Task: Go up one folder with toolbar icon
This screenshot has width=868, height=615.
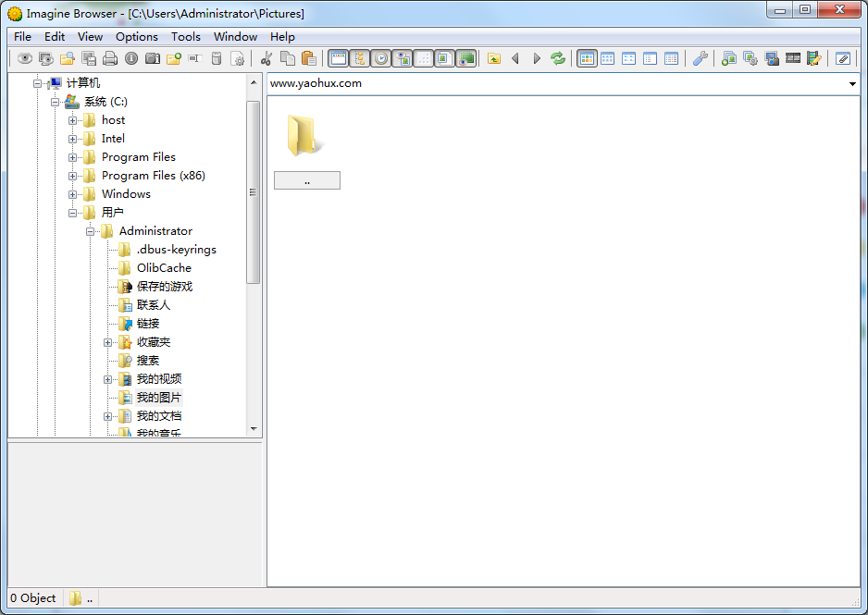Action: point(494,58)
